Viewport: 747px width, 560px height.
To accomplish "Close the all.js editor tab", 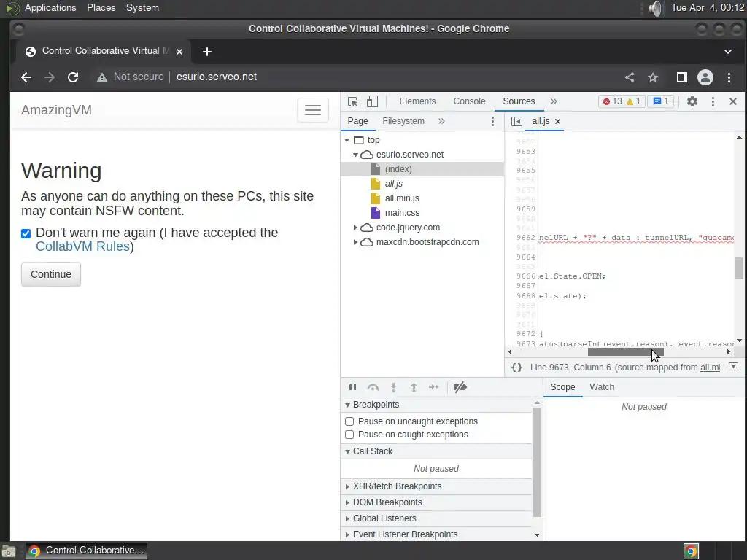I will (557, 122).
